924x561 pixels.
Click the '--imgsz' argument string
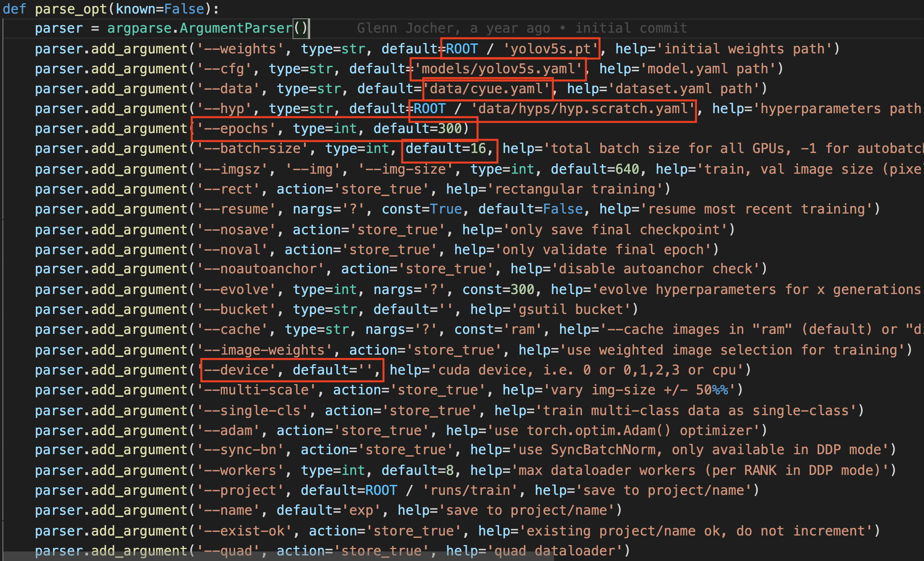232,169
